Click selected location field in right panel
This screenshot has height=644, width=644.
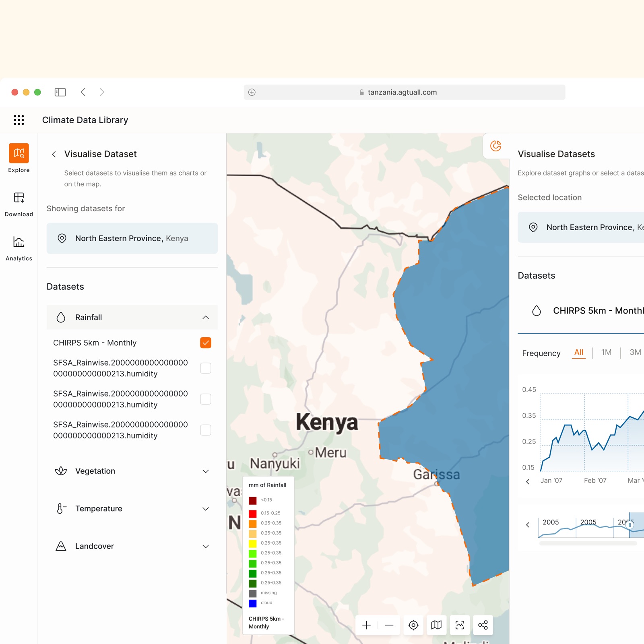click(581, 227)
